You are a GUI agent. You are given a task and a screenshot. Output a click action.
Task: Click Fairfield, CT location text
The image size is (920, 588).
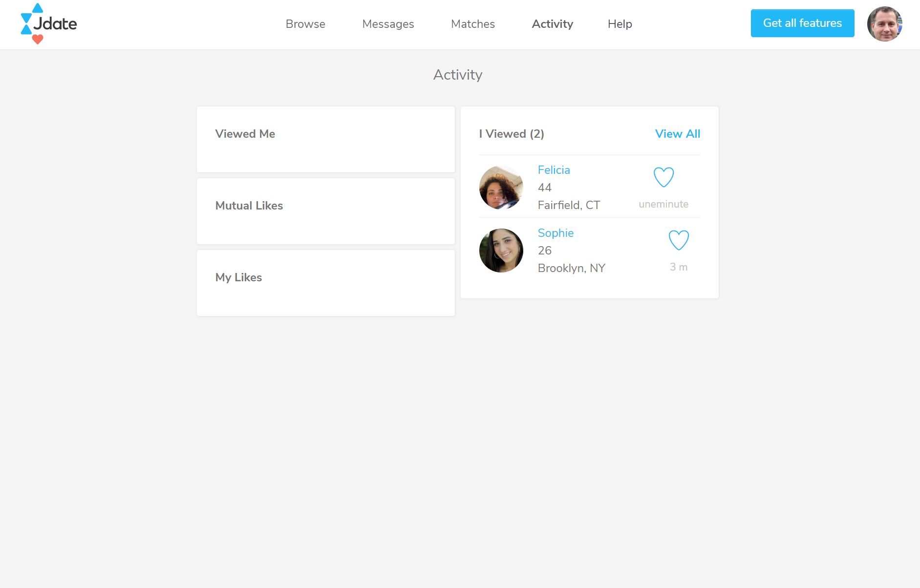569,205
